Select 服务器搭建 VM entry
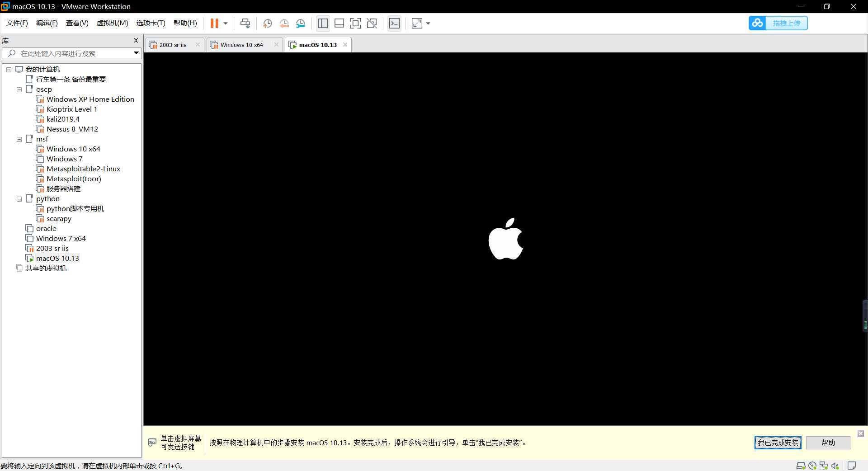This screenshot has height=471, width=868. click(63, 188)
